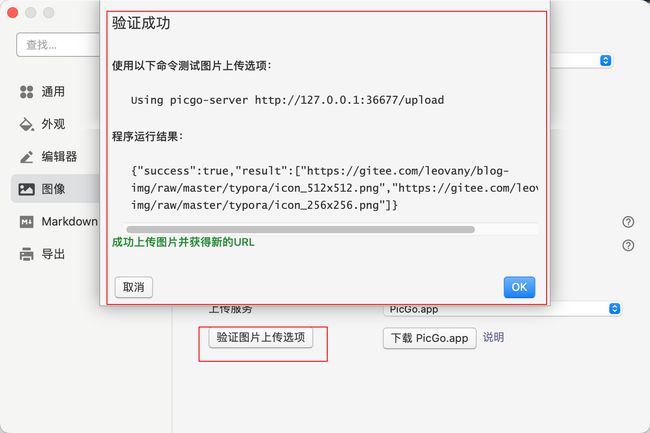Click the upper question mark help icon
The height and width of the screenshot is (433, 650).
coord(628,222)
